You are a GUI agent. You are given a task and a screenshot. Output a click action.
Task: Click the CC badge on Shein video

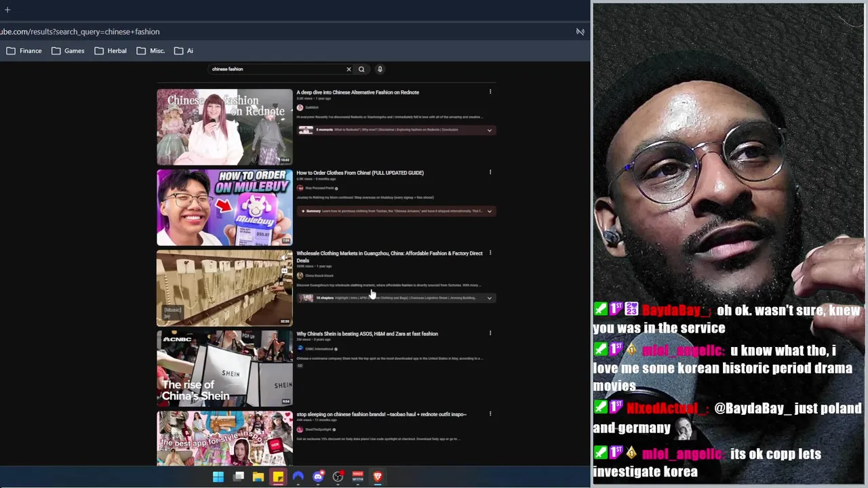click(x=300, y=365)
